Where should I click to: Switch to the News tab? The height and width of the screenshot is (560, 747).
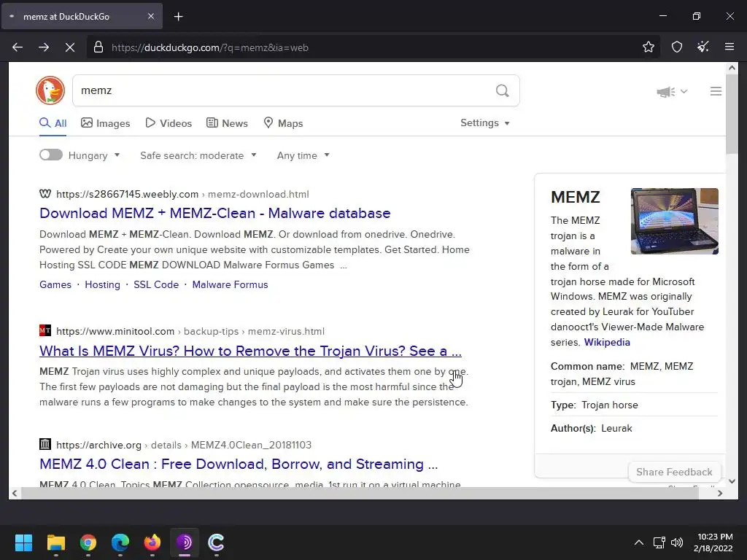click(228, 123)
